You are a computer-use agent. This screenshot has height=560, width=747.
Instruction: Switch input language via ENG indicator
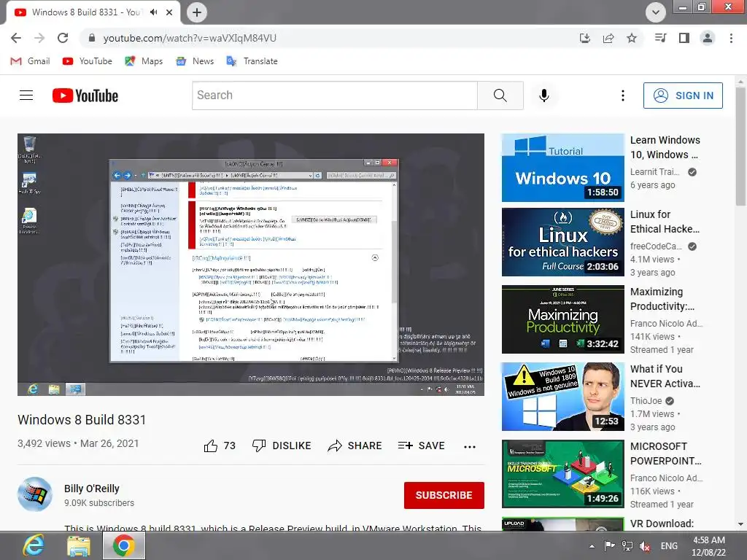(x=669, y=546)
